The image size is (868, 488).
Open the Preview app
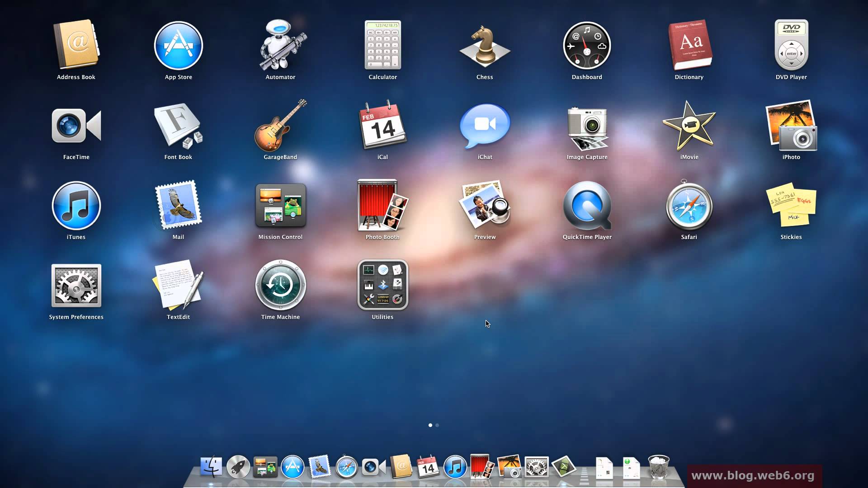[485, 206]
